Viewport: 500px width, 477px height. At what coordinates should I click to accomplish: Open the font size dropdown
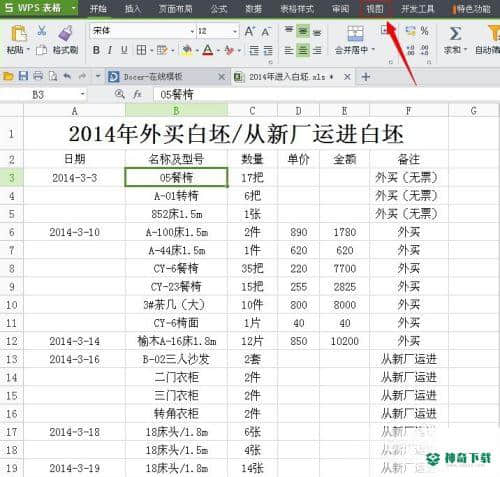[x=235, y=31]
